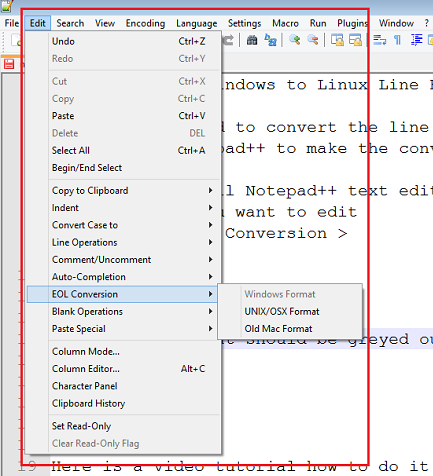
Task: Open Replace via the toolbar icon
Action: (x=270, y=40)
